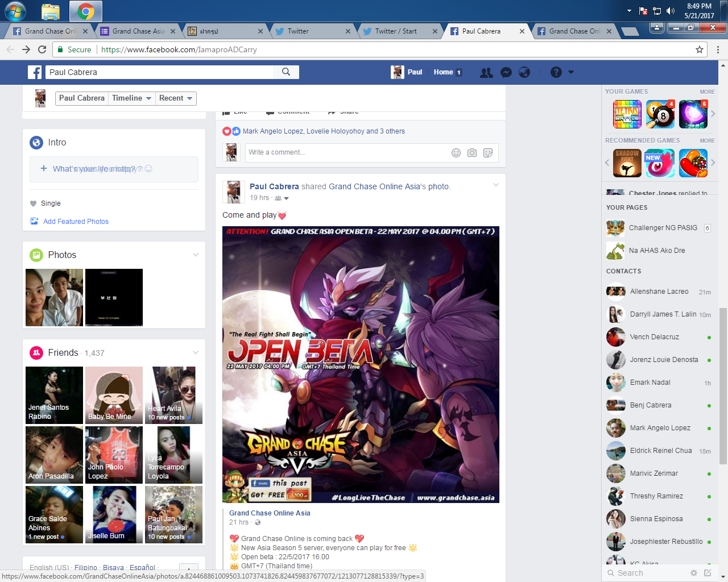Expand Recent dropdown
Screen dimensions: 728x582
point(176,98)
